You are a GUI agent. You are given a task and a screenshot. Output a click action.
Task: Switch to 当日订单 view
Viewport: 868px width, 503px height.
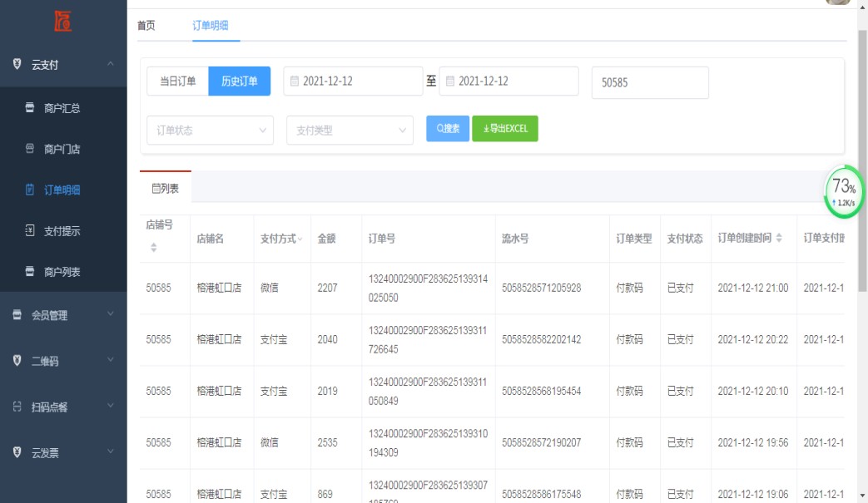click(177, 81)
